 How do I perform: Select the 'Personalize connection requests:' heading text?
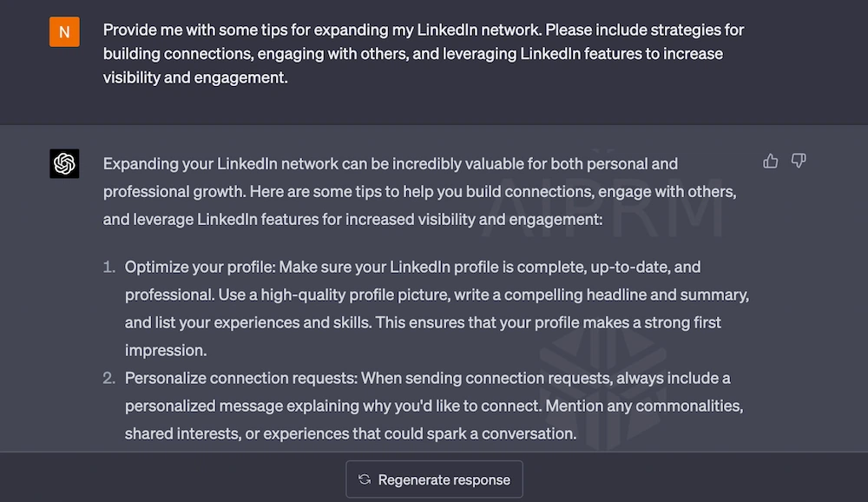241,378
